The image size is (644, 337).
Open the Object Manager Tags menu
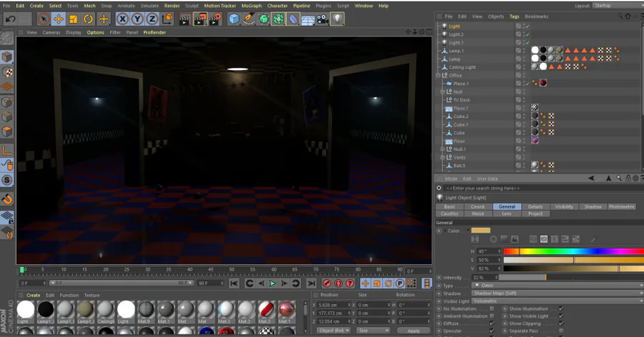click(x=514, y=16)
